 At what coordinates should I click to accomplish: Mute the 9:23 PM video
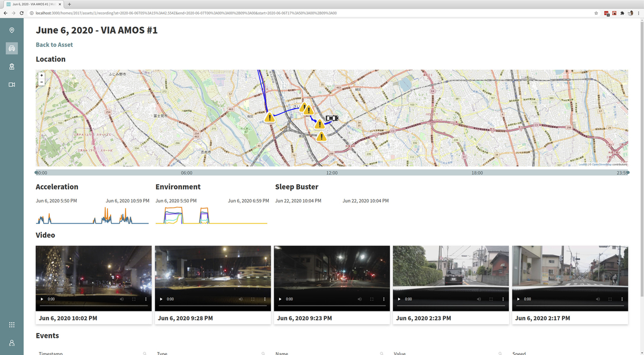pyautogui.click(x=360, y=299)
